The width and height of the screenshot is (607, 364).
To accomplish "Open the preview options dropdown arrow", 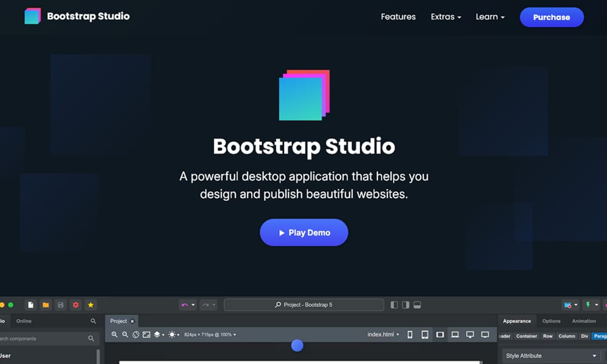I will click(575, 305).
